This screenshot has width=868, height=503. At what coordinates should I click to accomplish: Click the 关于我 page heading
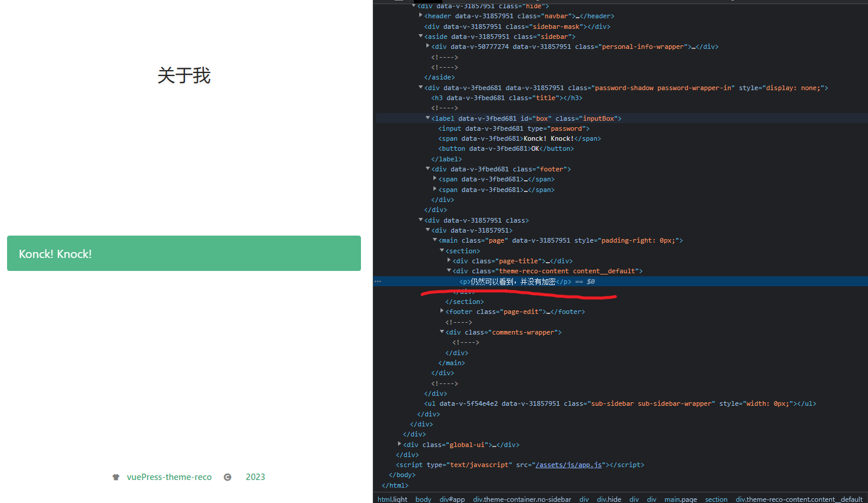(184, 75)
